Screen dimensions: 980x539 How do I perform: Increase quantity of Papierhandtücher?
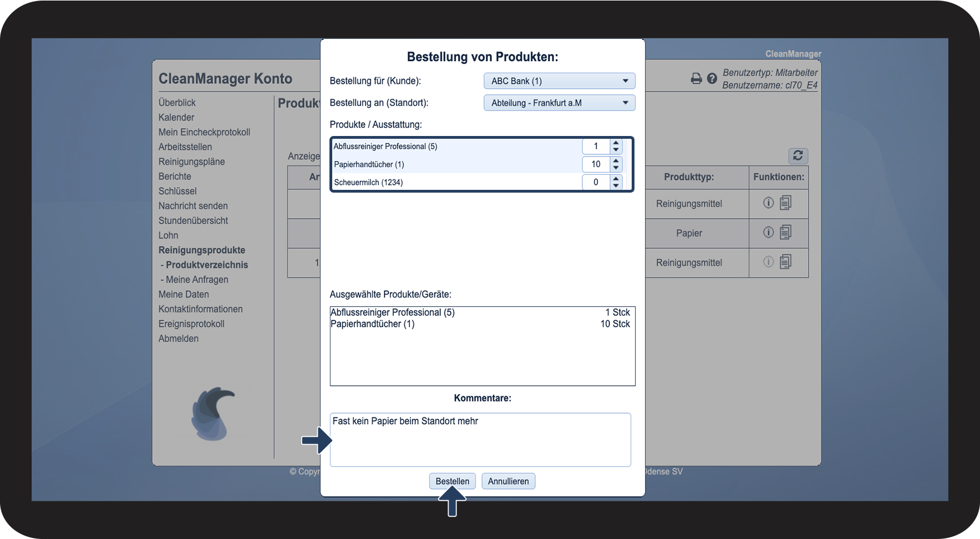click(x=616, y=161)
